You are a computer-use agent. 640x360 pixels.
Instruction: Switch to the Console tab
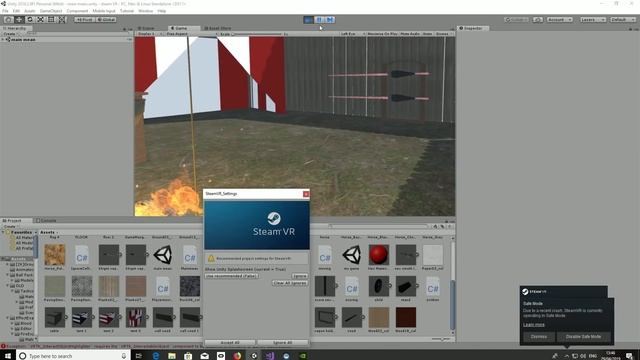[47, 220]
